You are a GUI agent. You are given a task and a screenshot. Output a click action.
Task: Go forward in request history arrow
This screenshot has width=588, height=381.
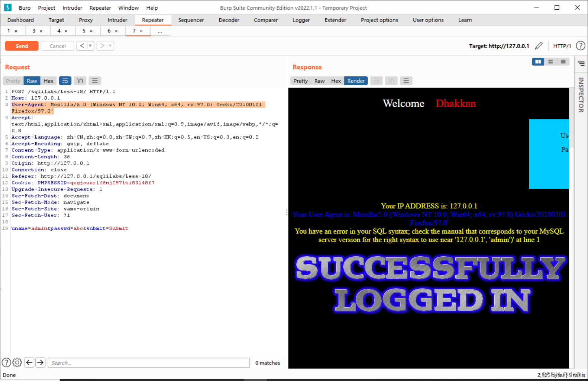tap(102, 46)
